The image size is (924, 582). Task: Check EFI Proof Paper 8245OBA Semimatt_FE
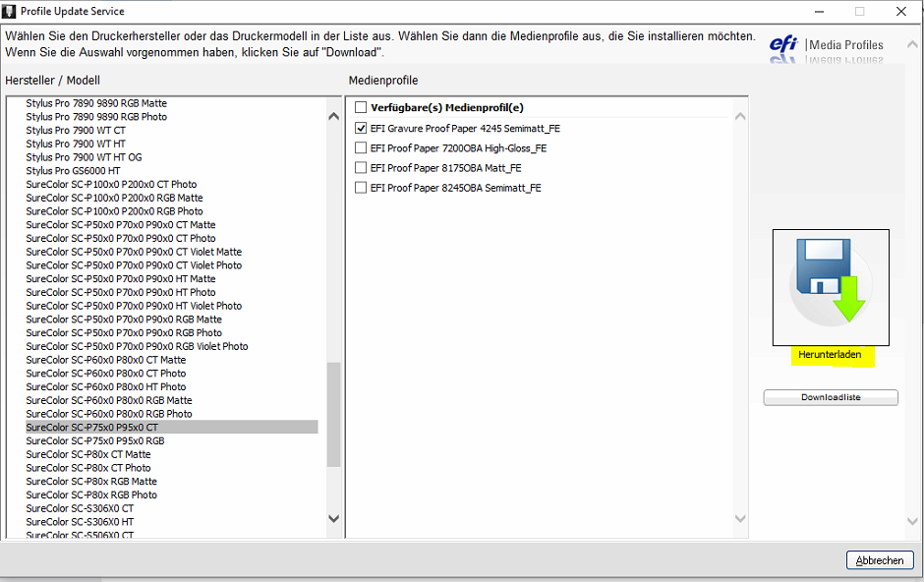(x=361, y=188)
